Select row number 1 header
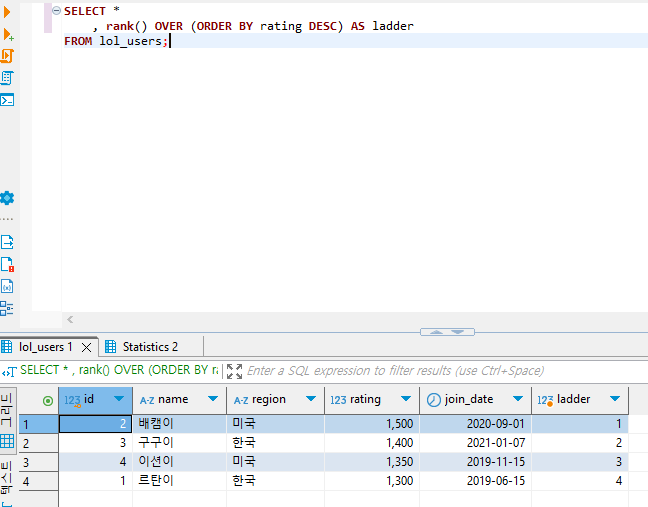Screen dimensions: 648x507 [38, 424]
